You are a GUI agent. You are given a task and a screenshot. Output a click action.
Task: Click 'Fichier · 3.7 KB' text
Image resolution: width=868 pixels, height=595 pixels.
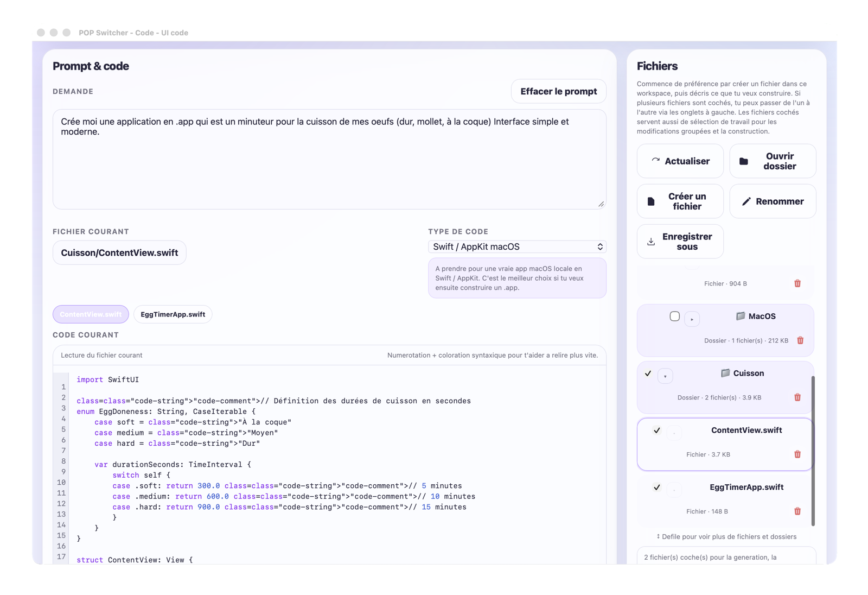click(x=708, y=454)
